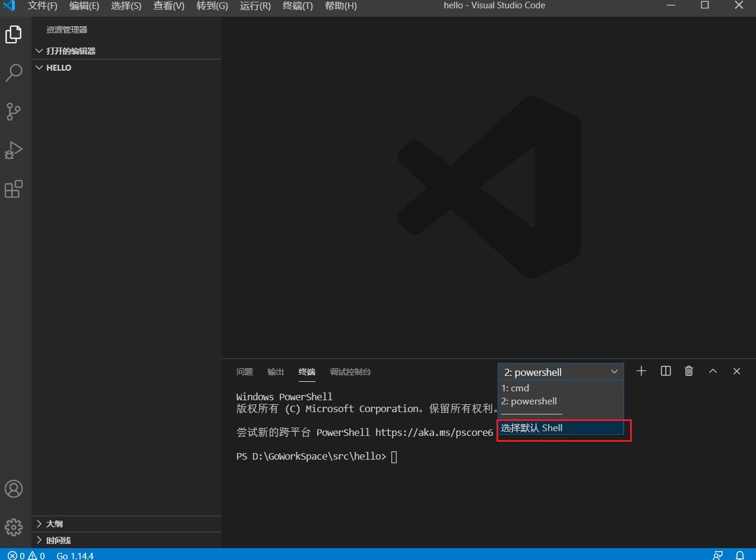Click the VS Code logo in title bar
Image resolution: width=756 pixels, height=560 pixels.
pos(9,6)
